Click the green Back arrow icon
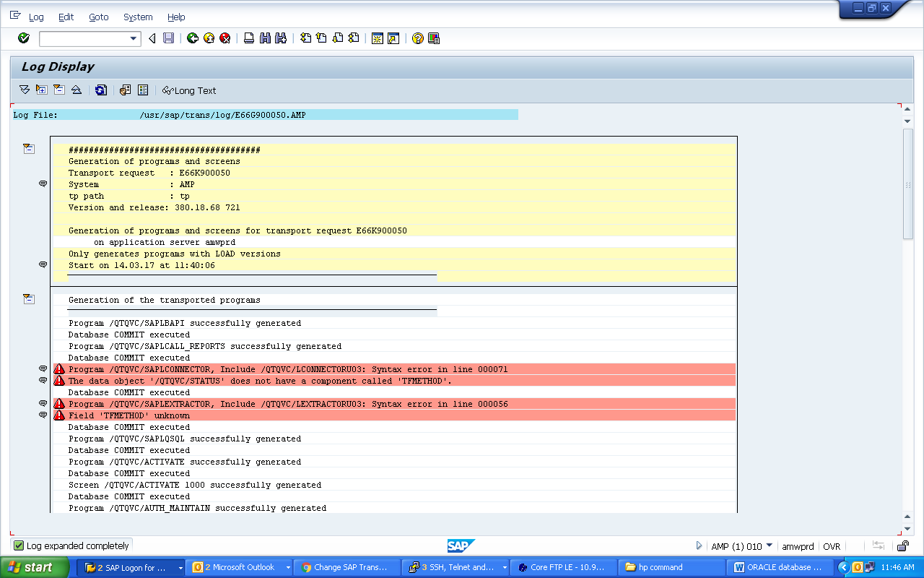 pos(192,38)
